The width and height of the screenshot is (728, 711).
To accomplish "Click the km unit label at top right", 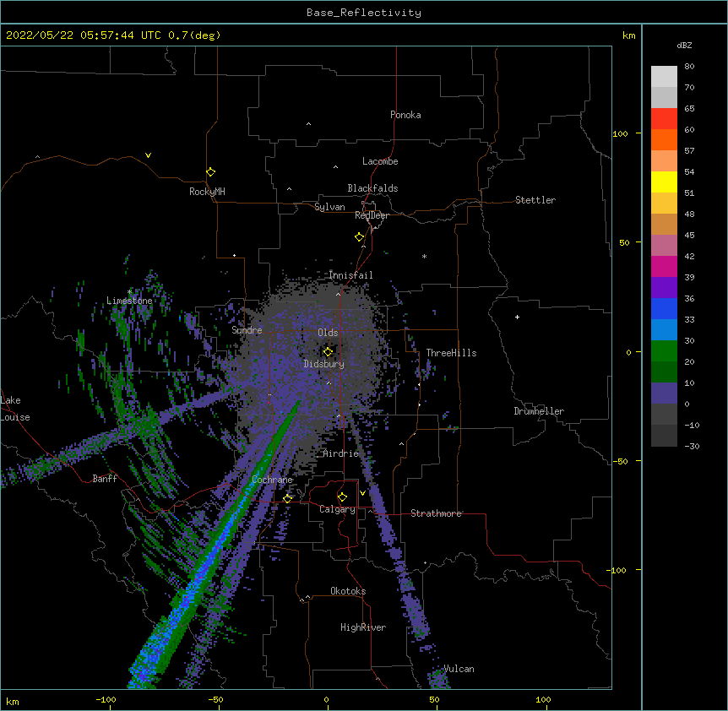I will (628, 35).
